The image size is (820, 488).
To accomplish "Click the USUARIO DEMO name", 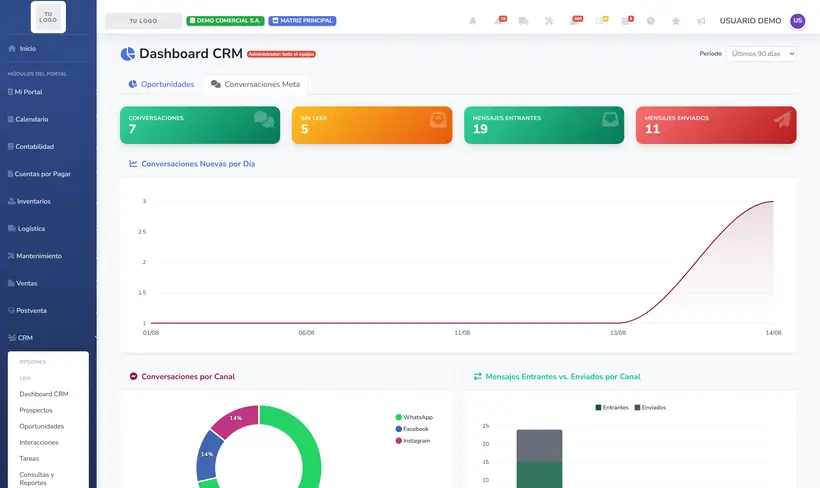I will 750,21.
